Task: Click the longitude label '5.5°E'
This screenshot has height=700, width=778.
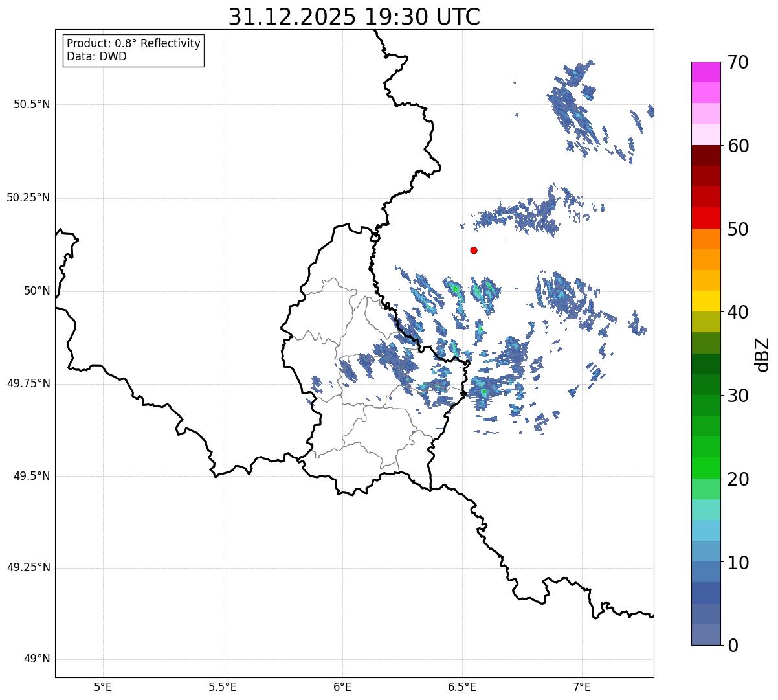Action: pyautogui.click(x=223, y=687)
